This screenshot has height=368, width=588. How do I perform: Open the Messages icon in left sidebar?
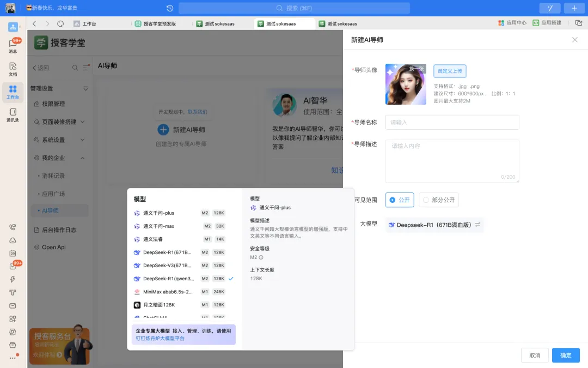click(x=13, y=46)
